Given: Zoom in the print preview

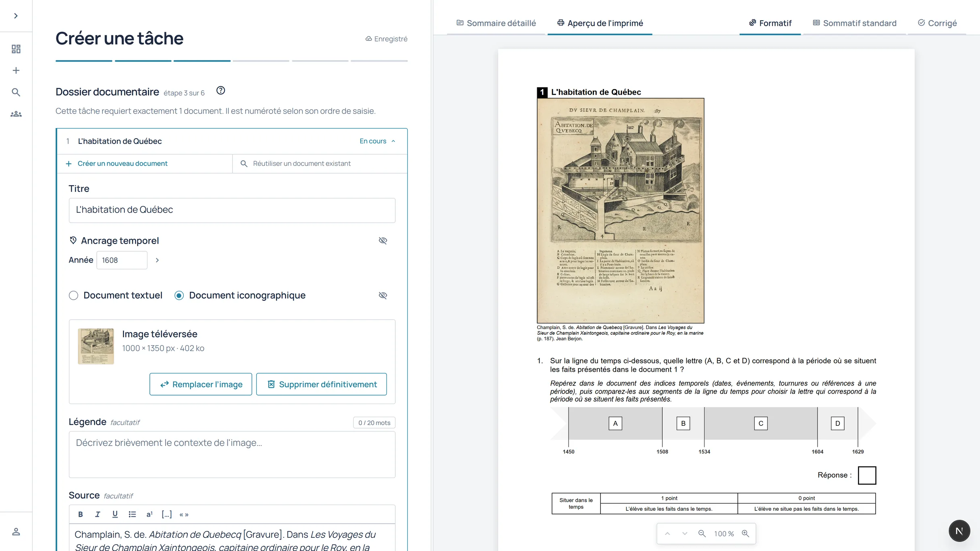Looking at the screenshot, I should (745, 534).
